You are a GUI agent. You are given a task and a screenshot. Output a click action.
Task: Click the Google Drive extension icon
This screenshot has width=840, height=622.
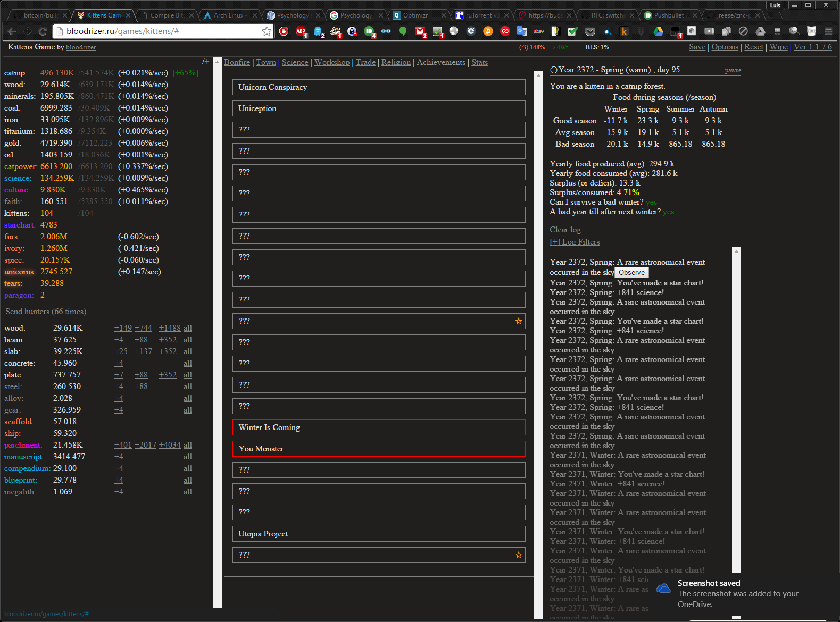tap(658, 31)
